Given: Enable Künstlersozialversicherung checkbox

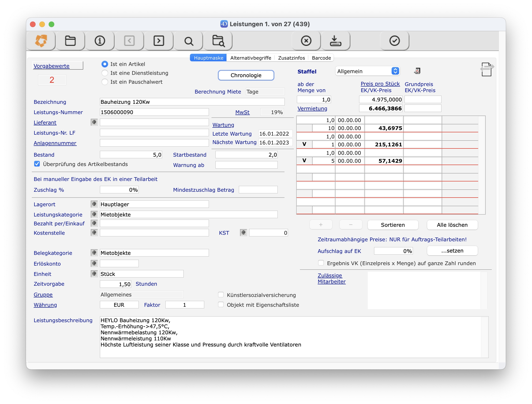Looking at the screenshot, I should coord(221,295).
